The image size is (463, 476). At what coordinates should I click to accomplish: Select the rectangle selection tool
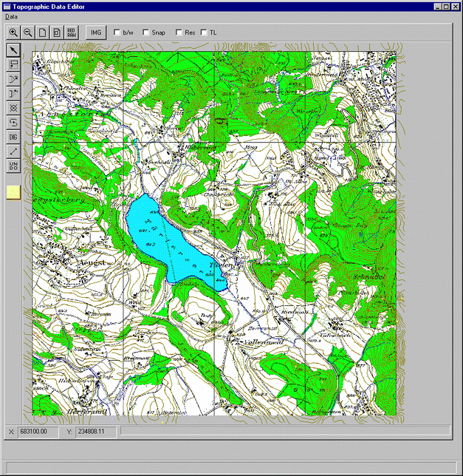14,64
